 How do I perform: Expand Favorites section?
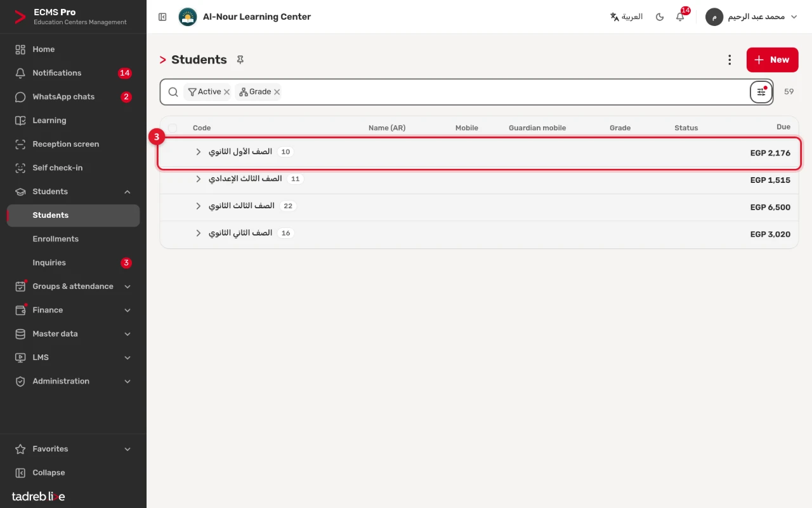tap(73, 449)
